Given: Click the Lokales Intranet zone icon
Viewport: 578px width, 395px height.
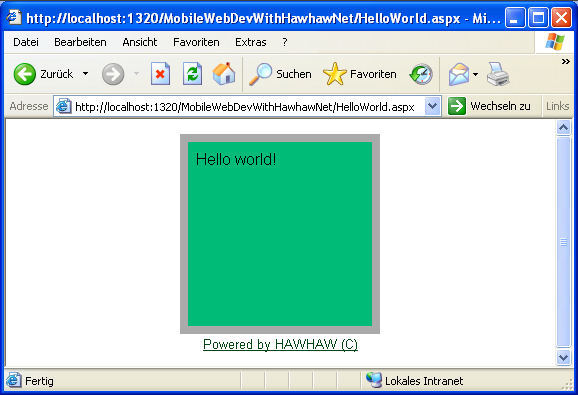Looking at the screenshot, I should coord(373,380).
